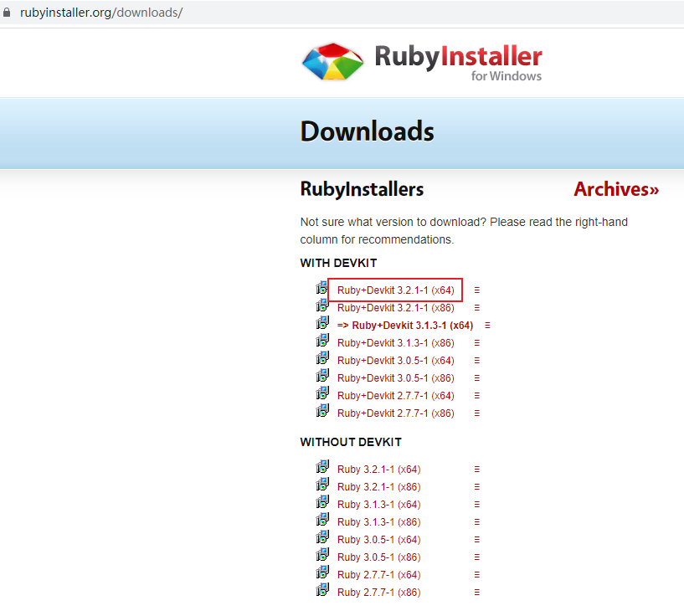The image size is (684, 616).
Task: Click the installer icon next to recommended Ruby+Devkit 3.1.3-1
Action: pos(322,323)
